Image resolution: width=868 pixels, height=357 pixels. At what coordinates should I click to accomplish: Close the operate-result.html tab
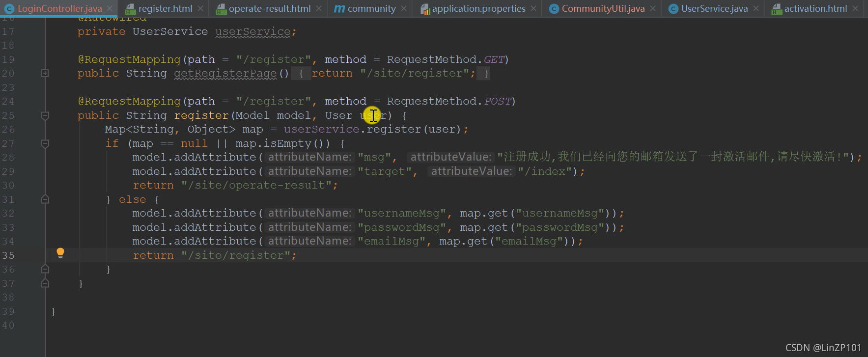(319, 9)
